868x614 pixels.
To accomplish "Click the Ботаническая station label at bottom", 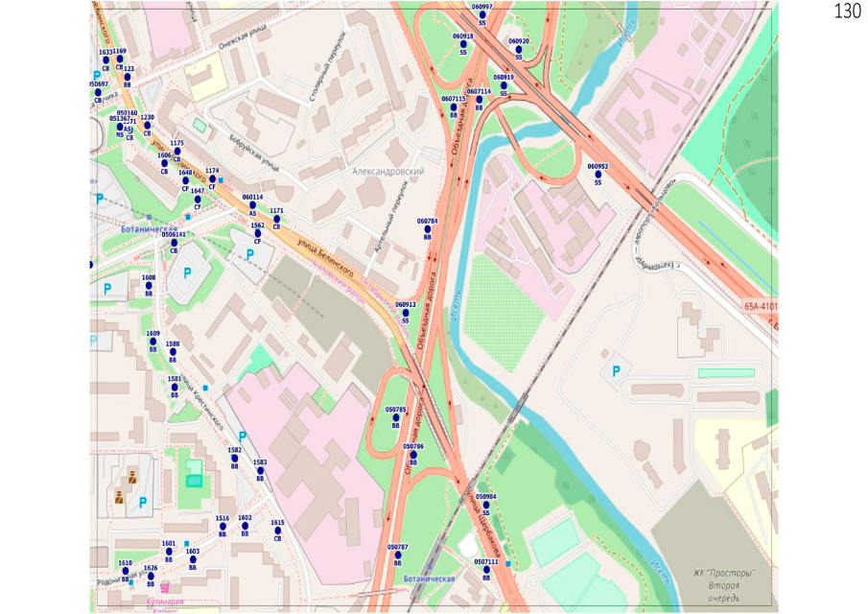I will click(x=427, y=579).
